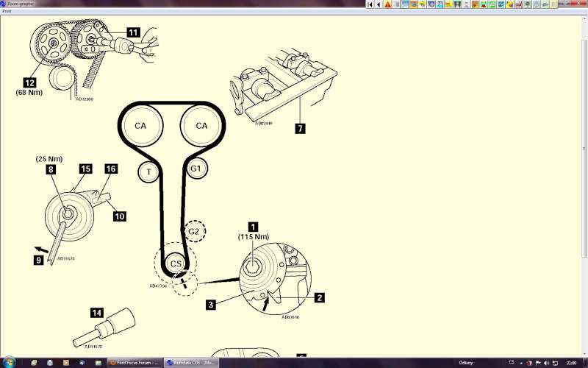
Task: Click the first-page arrow in top toolbar
Action: pyautogui.click(x=370, y=4)
